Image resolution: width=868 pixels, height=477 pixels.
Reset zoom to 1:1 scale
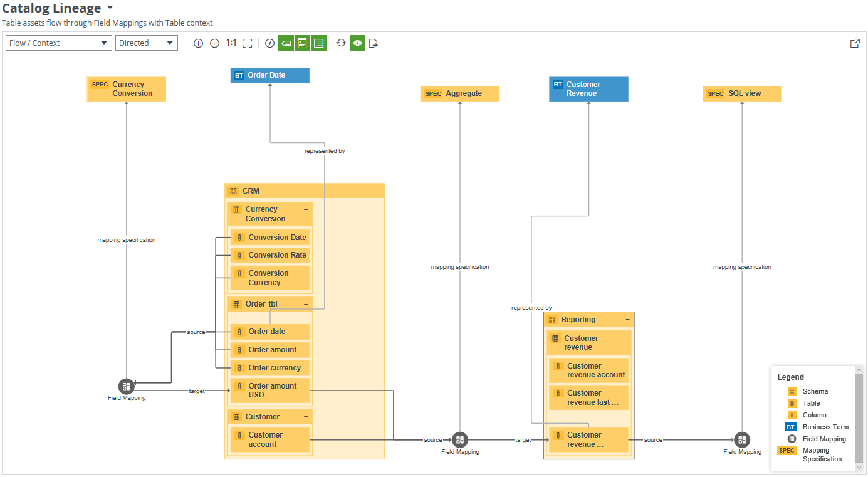[x=231, y=43]
